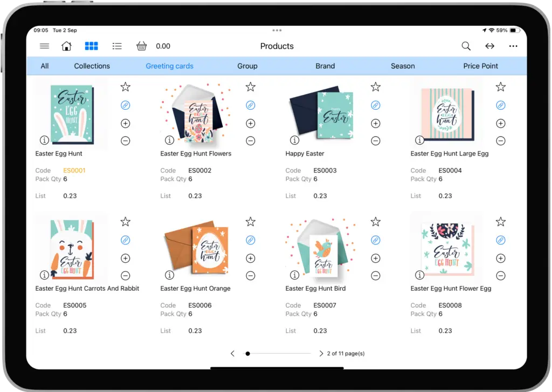Increase quantity of ES0001 with plus
The height and width of the screenshot is (392, 552).
125,123
